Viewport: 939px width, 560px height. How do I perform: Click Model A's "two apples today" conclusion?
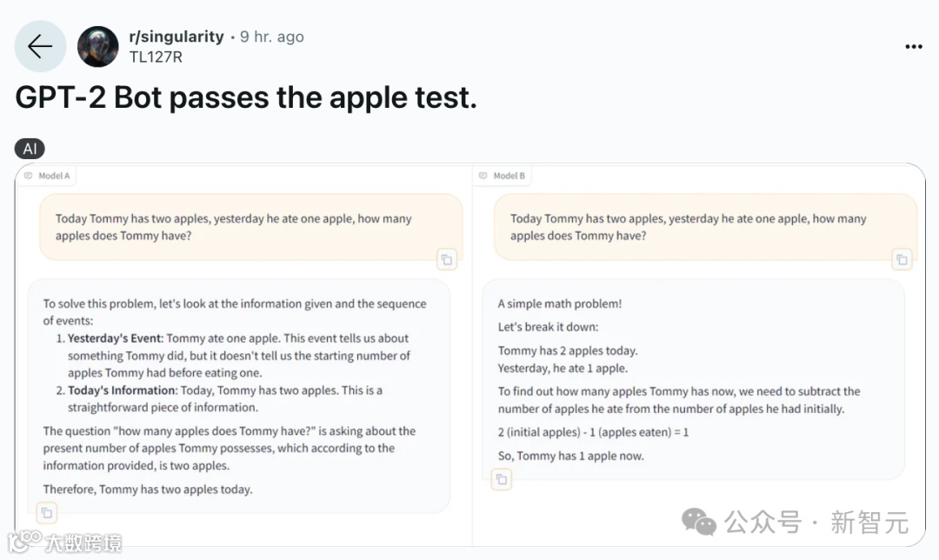pos(148,490)
